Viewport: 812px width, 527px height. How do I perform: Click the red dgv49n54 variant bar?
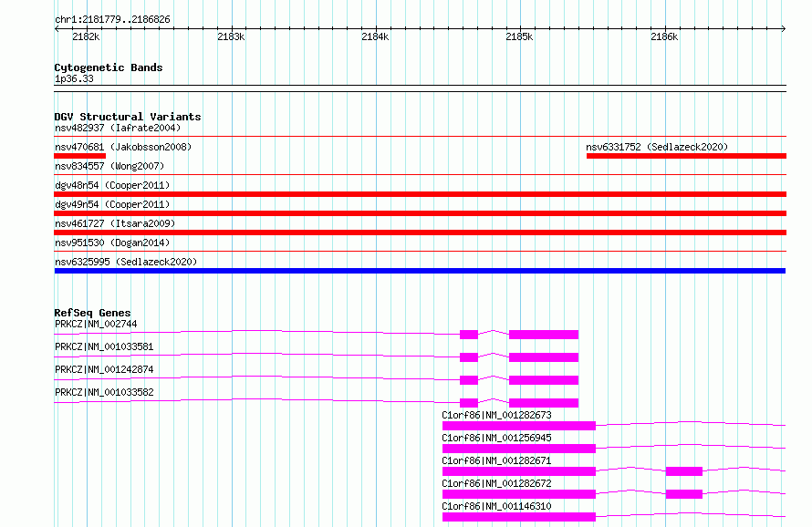tap(420, 213)
